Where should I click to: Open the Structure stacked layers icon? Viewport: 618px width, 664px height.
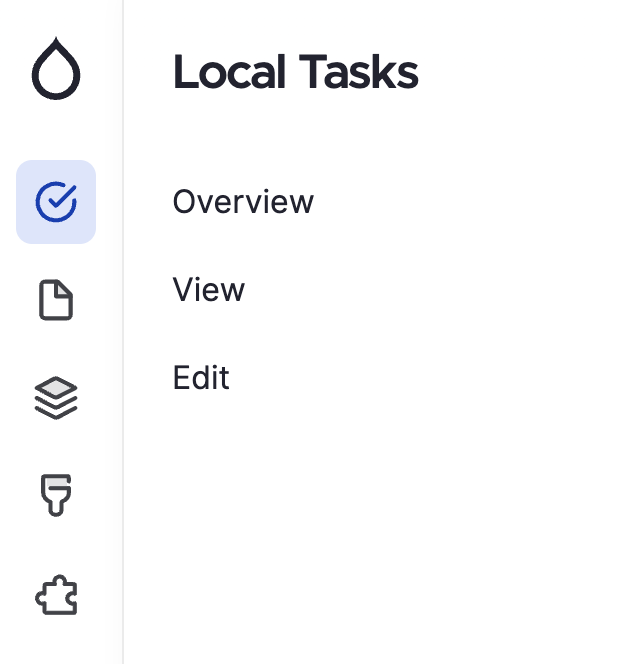point(56,398)
